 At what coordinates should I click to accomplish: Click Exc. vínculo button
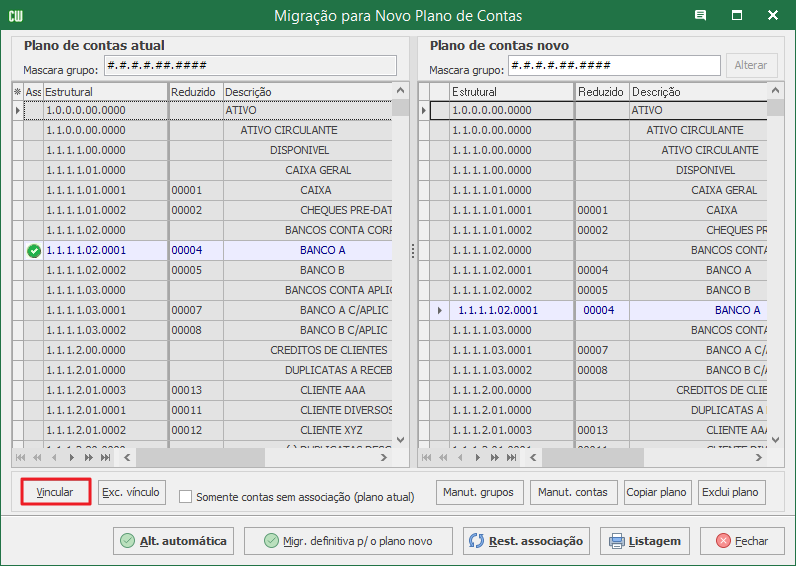[131, 492]
